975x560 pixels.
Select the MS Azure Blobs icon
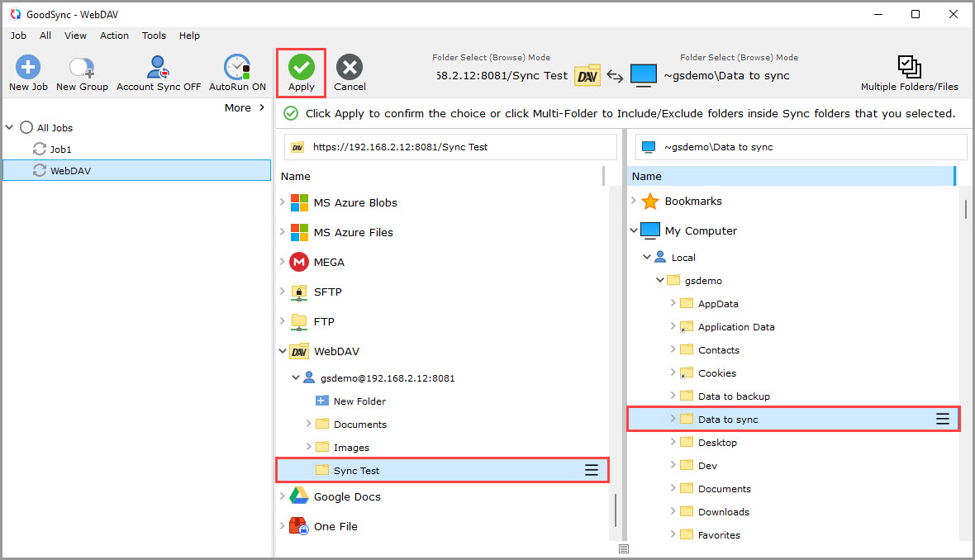point(299,202)
